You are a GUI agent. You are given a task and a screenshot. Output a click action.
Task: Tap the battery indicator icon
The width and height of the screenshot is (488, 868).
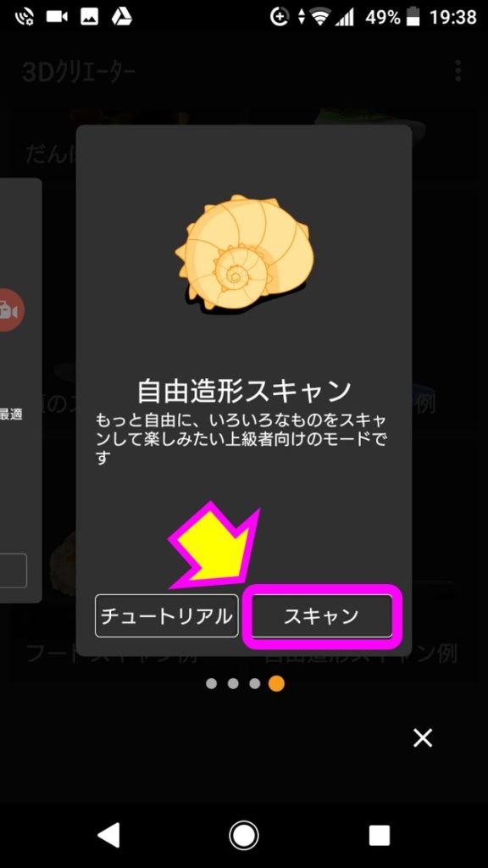413,18
